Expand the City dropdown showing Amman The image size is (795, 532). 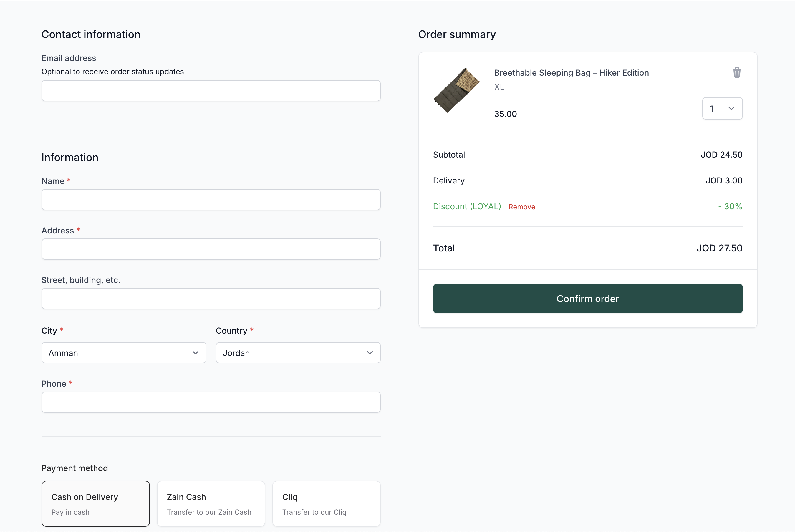123,353
